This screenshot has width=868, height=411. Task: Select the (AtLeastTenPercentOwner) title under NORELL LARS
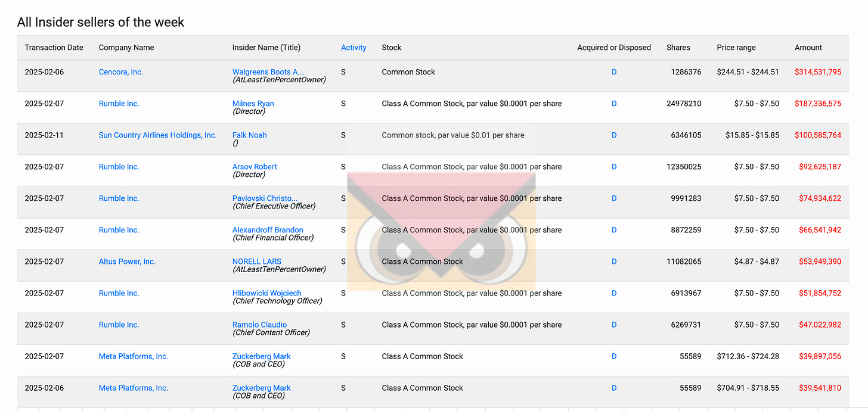tap(279, 269)
